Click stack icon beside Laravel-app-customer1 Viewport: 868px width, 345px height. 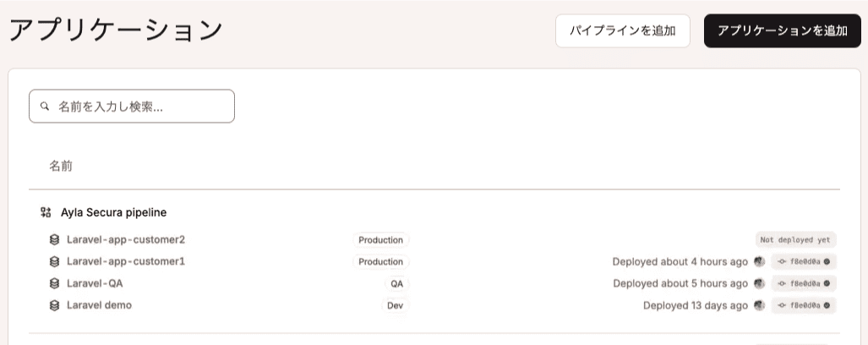pyautogui.click(x=54, y=261)
